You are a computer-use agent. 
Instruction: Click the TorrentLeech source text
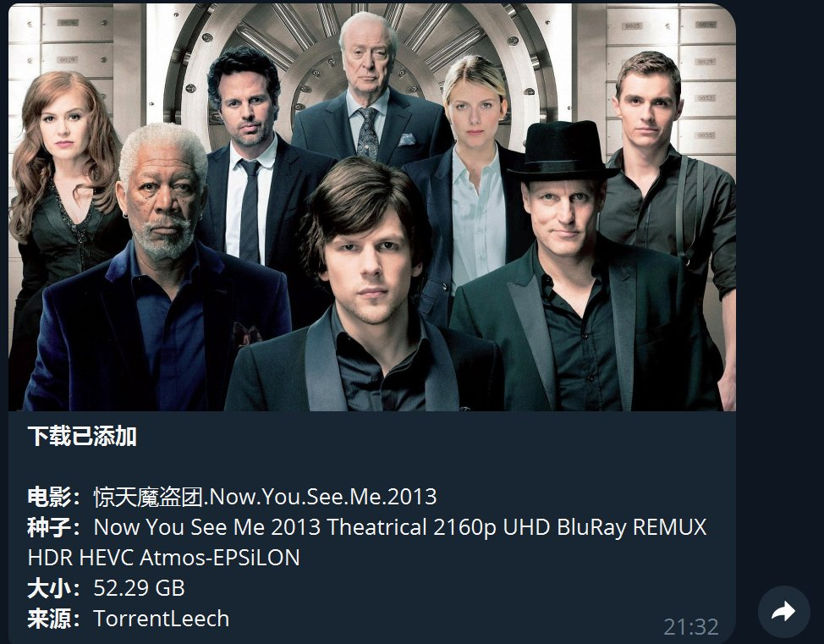(x=162, y=619)
